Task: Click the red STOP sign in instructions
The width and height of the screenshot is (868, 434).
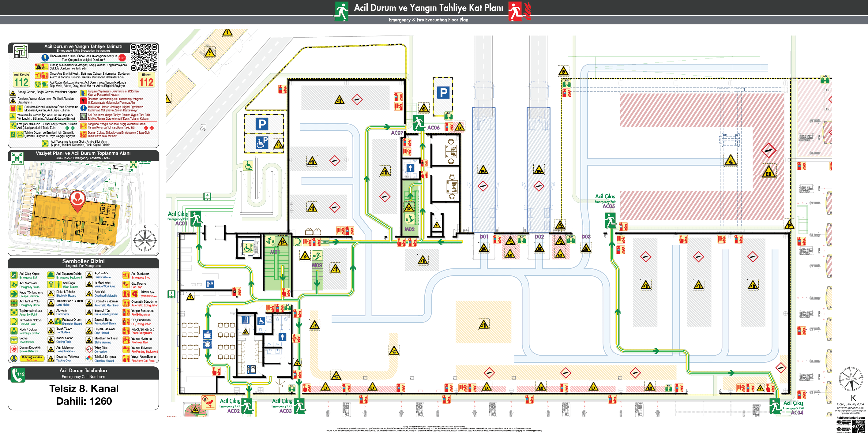Action: click(122, 58)
